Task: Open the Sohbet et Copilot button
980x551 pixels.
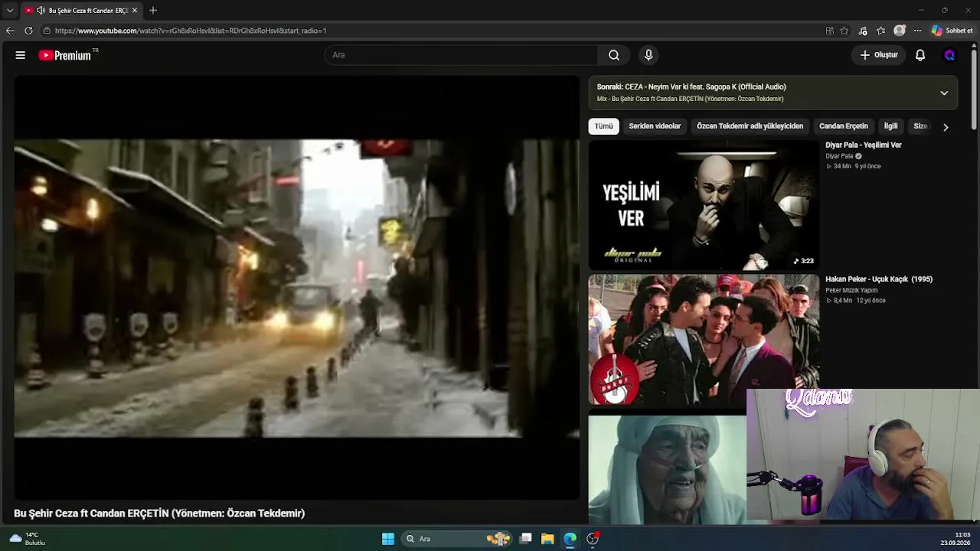Action: (952, 31)
